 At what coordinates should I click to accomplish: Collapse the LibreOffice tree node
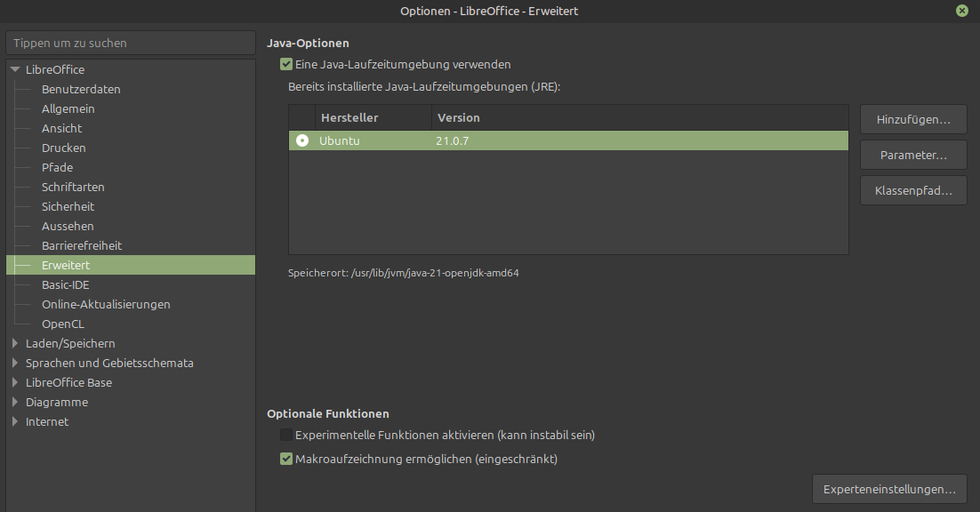tap(15, 69)
